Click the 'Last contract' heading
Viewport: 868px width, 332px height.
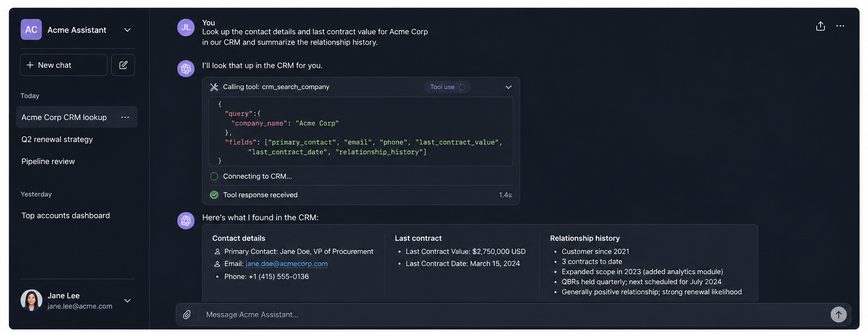418,238
